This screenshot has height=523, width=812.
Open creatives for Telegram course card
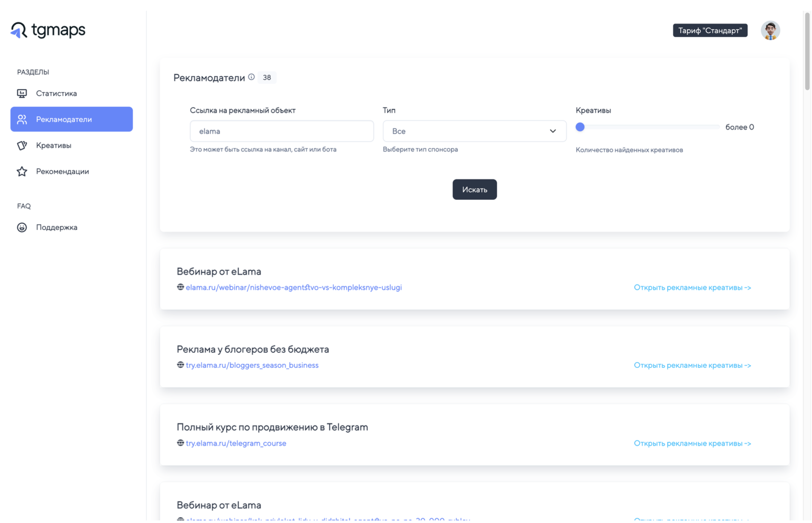tap(692, 443)
